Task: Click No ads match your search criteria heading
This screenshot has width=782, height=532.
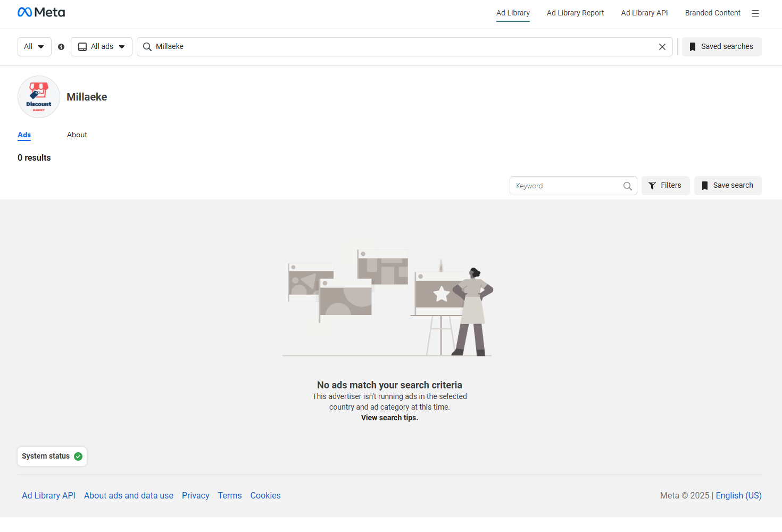Action: tap(389, 385)
